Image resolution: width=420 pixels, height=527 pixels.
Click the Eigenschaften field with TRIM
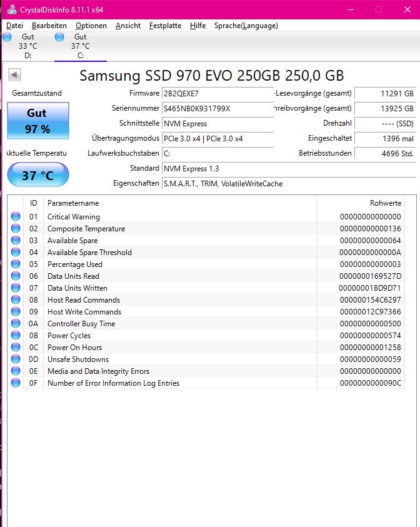(x=289, y=184)
